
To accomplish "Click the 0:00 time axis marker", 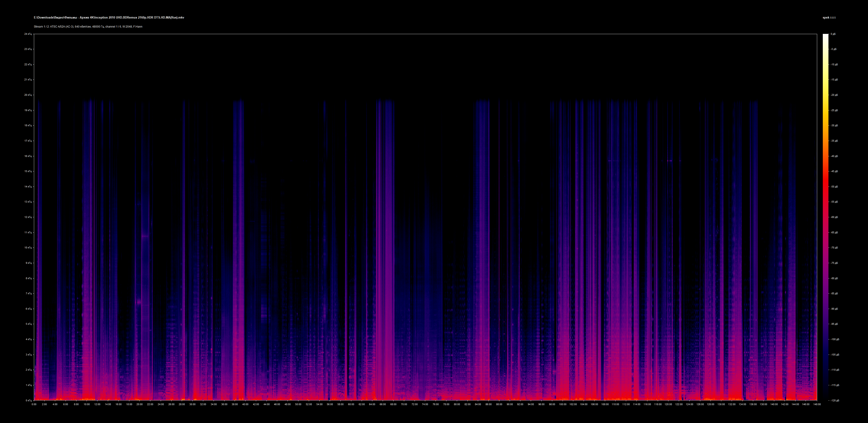I will 34,404.
